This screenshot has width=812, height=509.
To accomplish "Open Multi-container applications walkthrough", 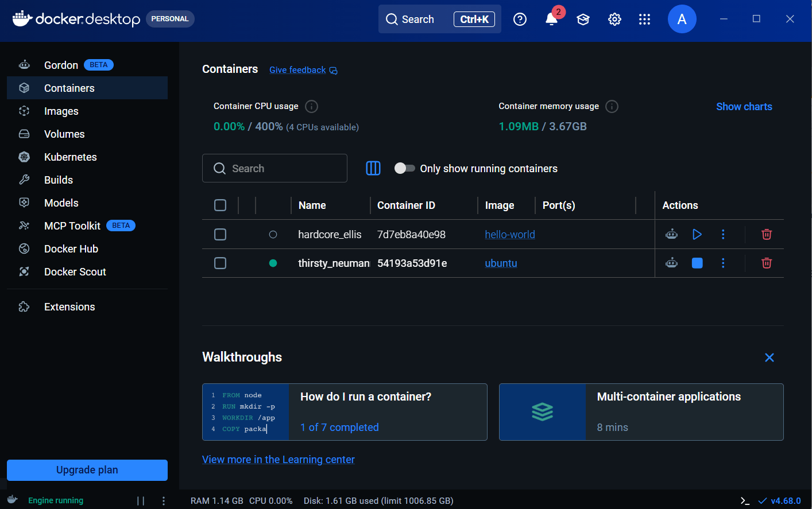I will pos(641,412).
